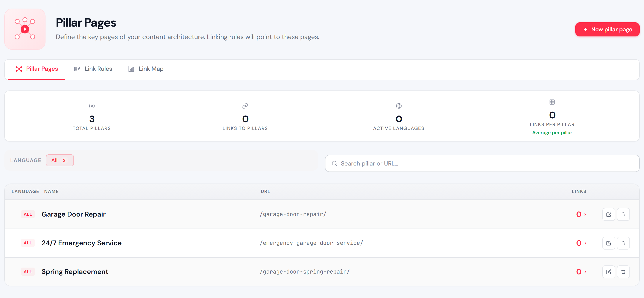Click the 0 links count for Spring Replacement
This screenshot has width=644, height=298.
[579, 272]
